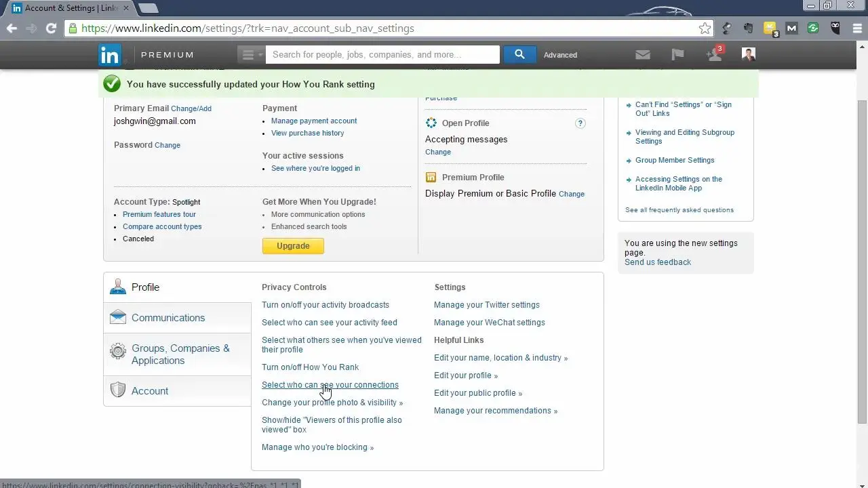
Task: Open the add connections icon with badge
Action: point(715,54)
